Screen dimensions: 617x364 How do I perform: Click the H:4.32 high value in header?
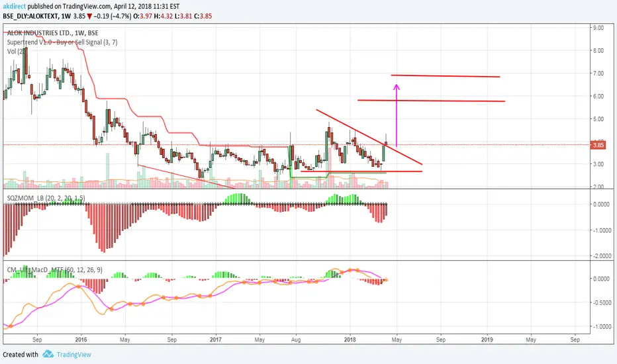point(164,16)
